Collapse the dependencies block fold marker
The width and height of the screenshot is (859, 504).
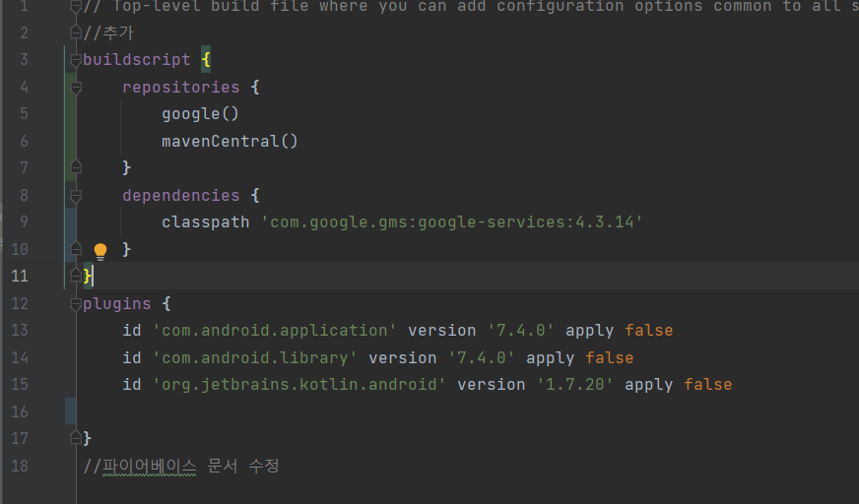click(x=76, y=195)
